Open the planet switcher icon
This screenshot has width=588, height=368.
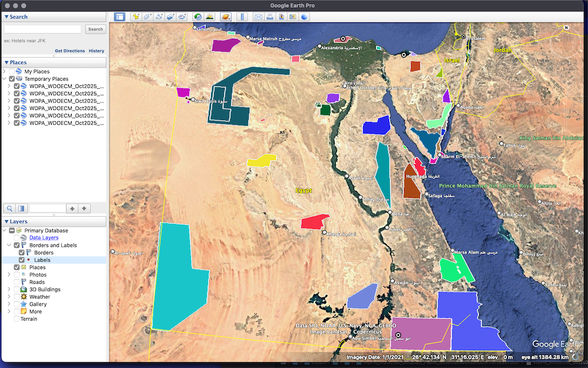(x=226, y=16)
